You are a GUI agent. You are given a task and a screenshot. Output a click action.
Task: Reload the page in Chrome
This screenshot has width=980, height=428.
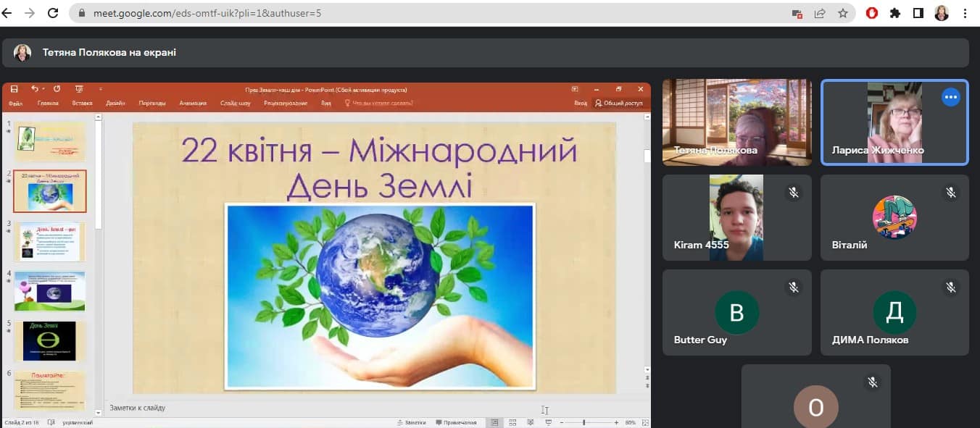pyautogui.click(x=53, y=13)
